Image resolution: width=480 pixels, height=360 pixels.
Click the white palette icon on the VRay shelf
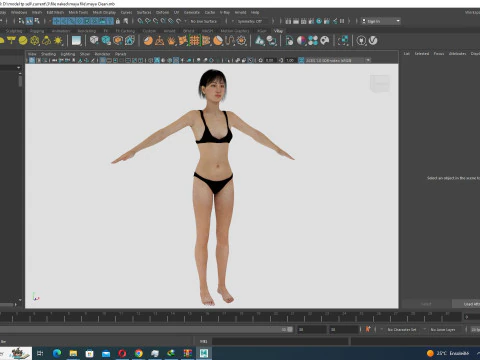(324, 41)
